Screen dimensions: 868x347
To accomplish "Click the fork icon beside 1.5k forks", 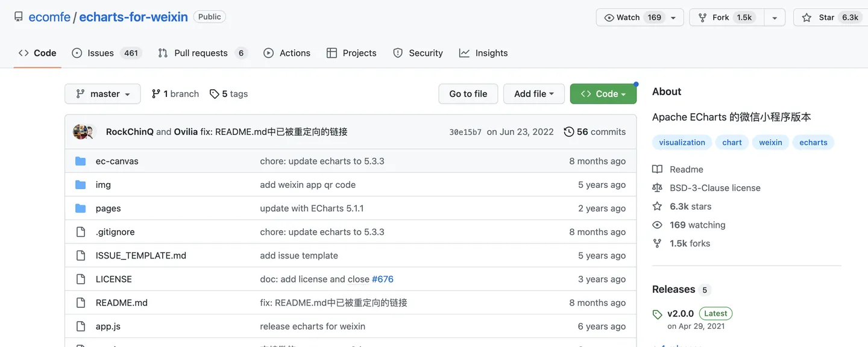I will [x=657, y=243].
